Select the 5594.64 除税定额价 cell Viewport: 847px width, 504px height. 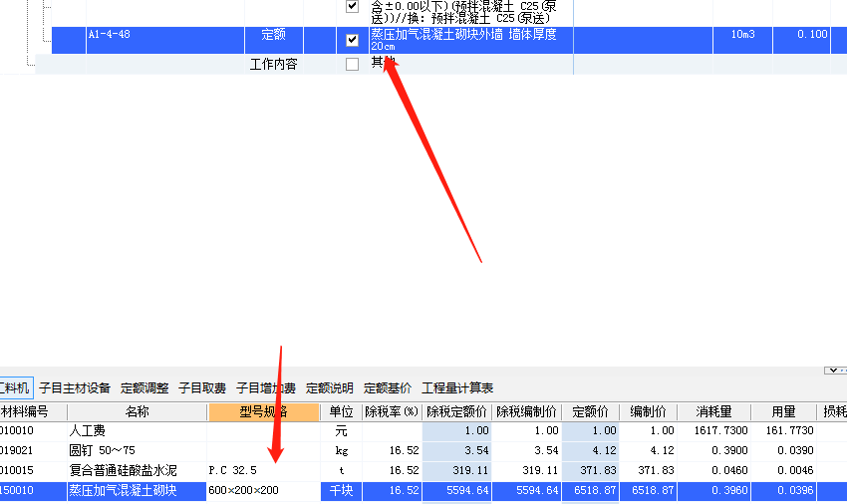coord(456,490)
